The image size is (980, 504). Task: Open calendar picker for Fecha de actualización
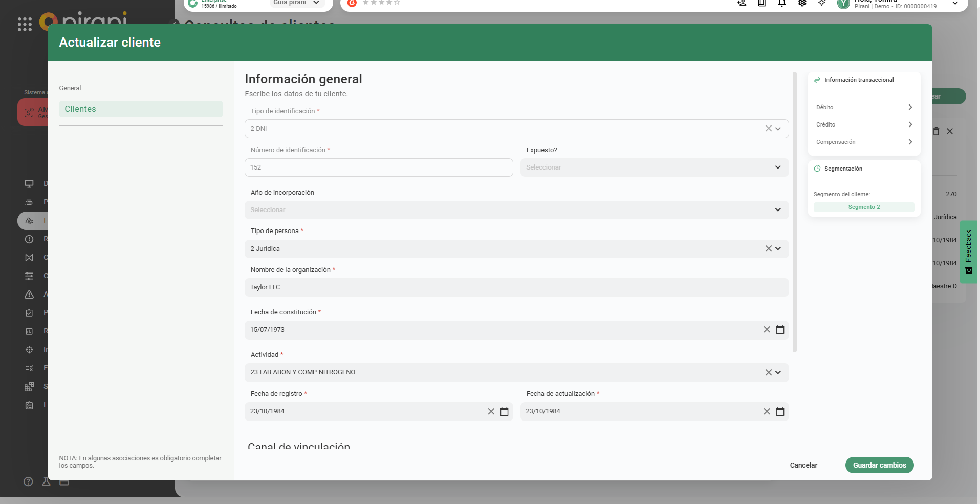pyautogui.click(x=780, y=412)
